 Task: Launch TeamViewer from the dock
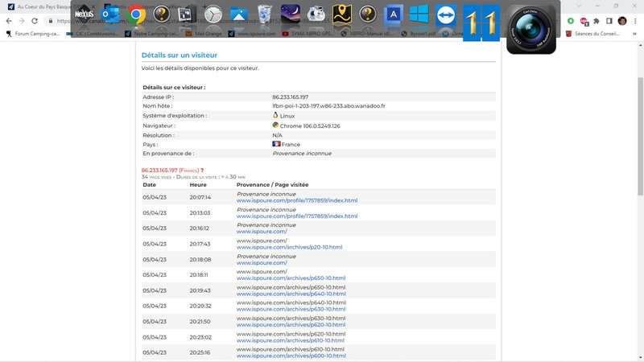[446, 15]
